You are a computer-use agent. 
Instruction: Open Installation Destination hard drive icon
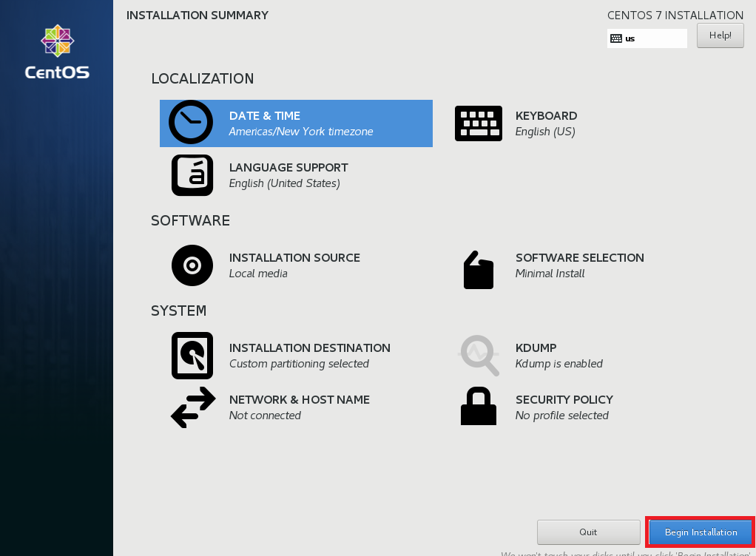(x=192, y=356)
